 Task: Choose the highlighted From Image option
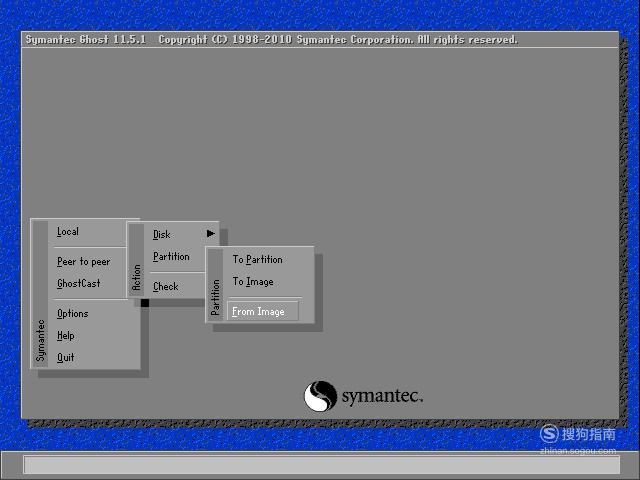pos(262,311)
